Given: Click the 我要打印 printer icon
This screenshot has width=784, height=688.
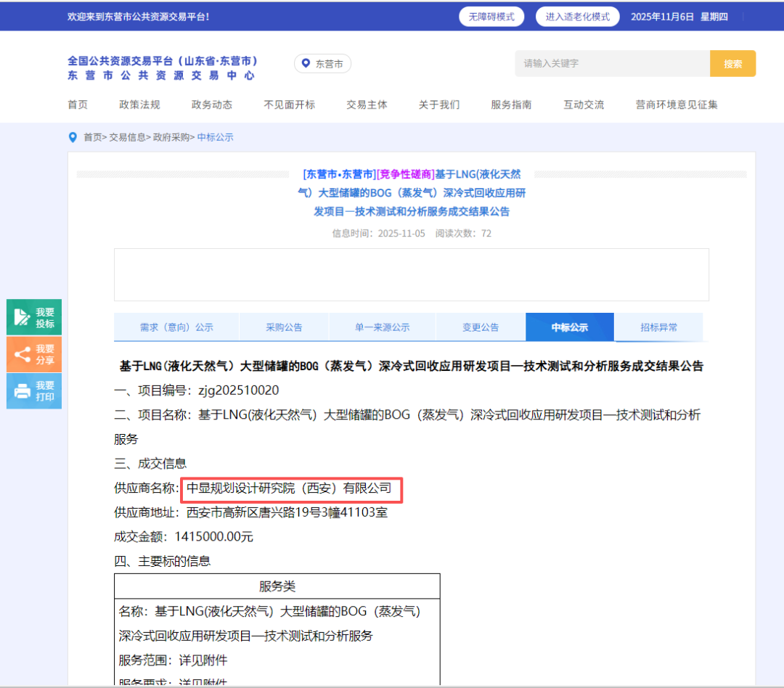Looking at the screenshot, I should point(22,391).
